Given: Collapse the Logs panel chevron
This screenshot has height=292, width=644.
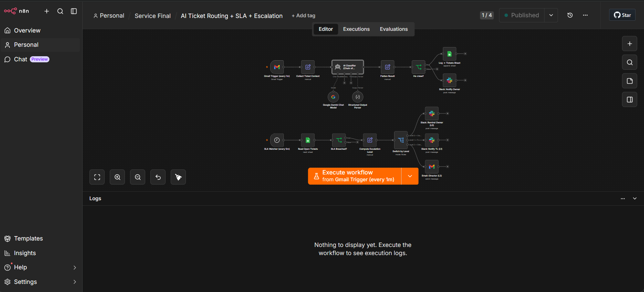Looking at the screenshot, I should click(635, 199).
